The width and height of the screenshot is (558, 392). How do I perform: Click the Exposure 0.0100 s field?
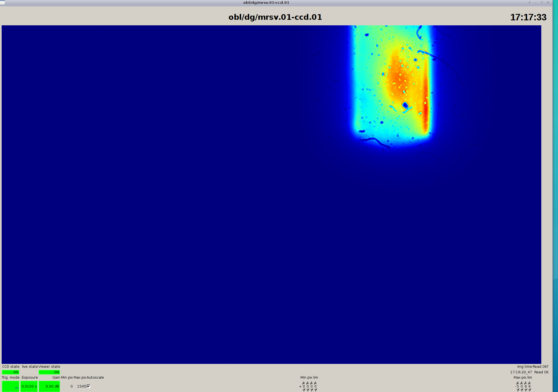(x=29, y=386)
